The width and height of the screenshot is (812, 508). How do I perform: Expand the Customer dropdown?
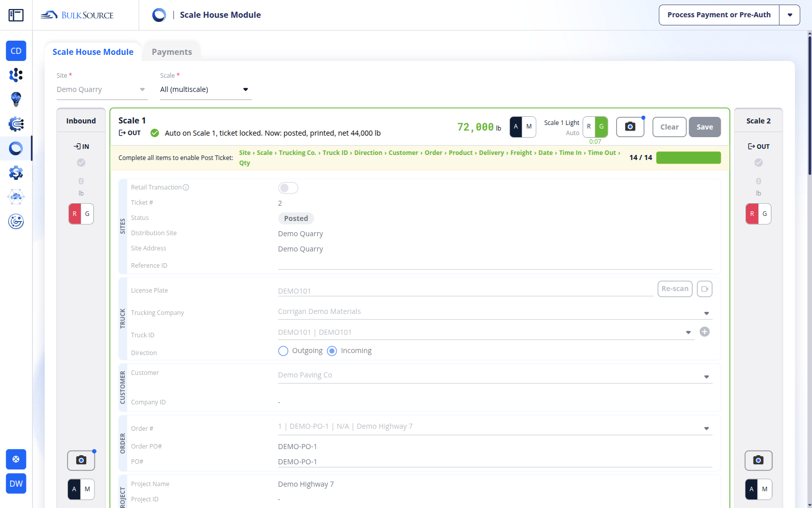[x=706, y=377]
